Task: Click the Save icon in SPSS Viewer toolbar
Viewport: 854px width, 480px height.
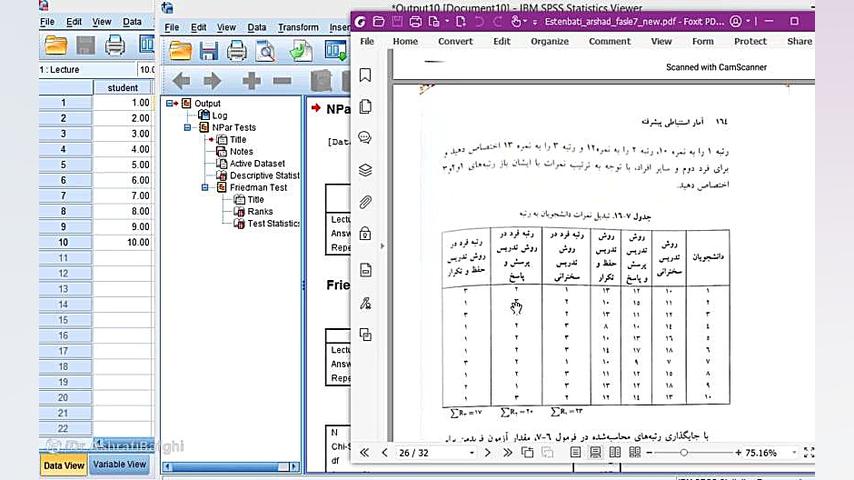Action: click(x=208, y=50)
